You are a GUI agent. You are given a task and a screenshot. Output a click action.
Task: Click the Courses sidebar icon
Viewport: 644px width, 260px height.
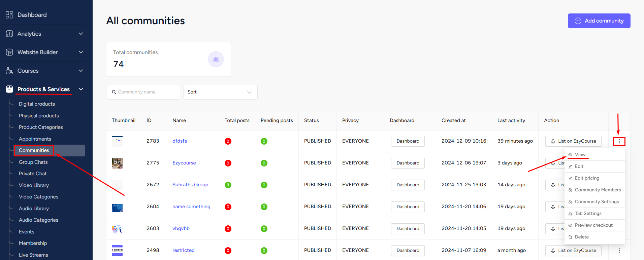click(x=9, y=71)
